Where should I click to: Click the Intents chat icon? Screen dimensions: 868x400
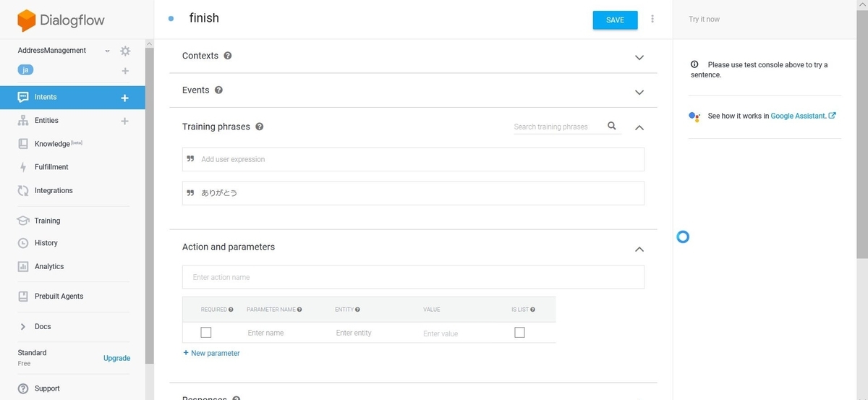coord(22,97)
